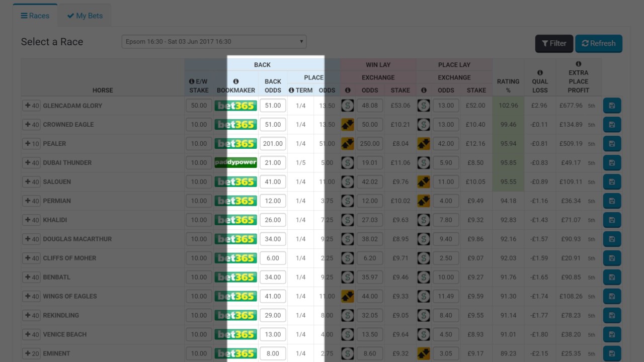Click the Extra Place Profit info icon
This screenshot has height=362, width=644.
579,64
